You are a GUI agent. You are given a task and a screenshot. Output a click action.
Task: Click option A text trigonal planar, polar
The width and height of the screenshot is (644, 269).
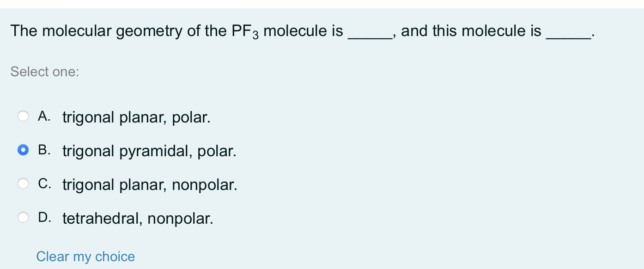coord(137,117)
